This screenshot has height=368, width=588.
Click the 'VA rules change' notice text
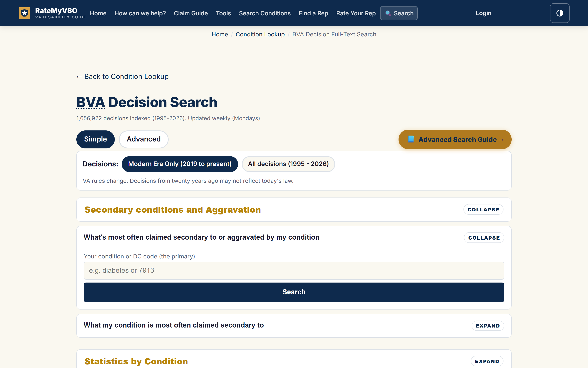pyautogui.click(x=188, y=181)
